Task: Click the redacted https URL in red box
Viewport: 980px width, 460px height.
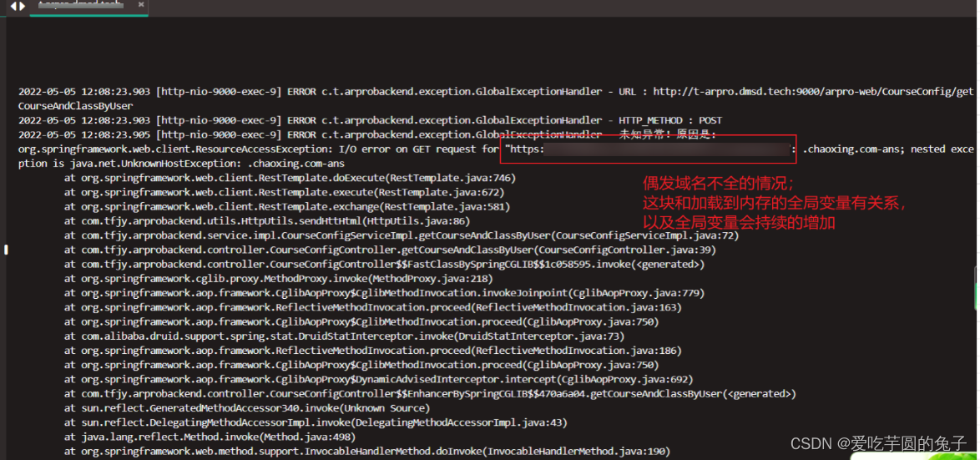Action: pos(648,149)
